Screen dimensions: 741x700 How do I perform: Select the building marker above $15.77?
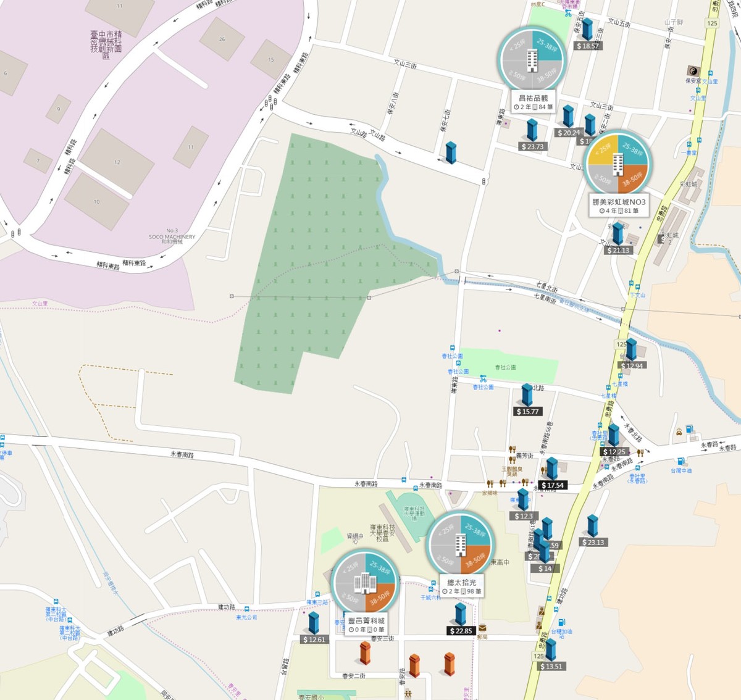(x=527, y=395)
